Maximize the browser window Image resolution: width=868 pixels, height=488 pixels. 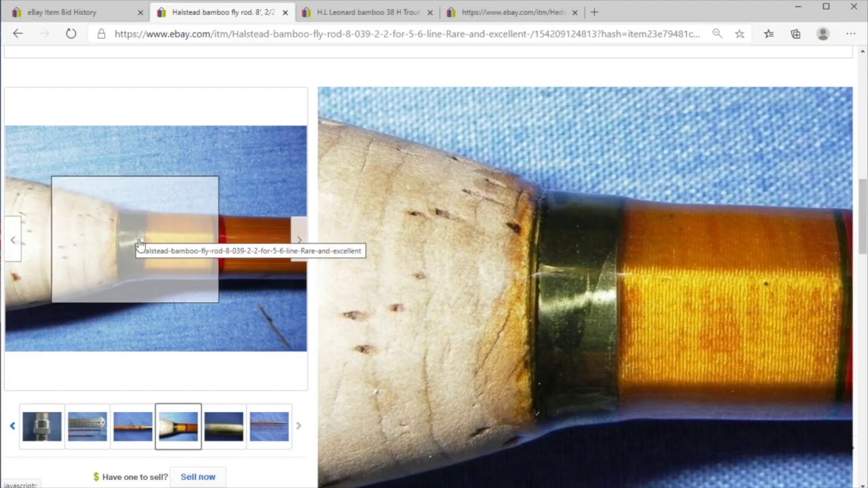[x=826, y=7]
